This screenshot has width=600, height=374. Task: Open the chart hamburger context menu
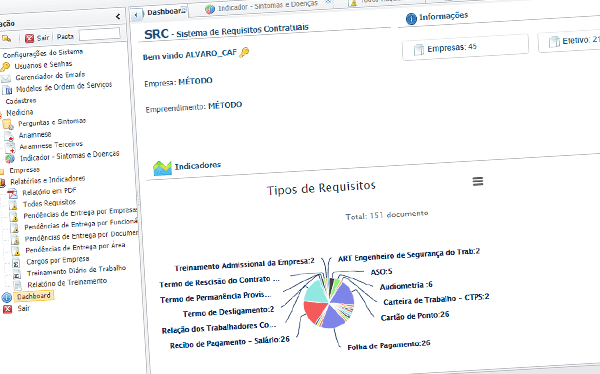[x=478, y=181]
